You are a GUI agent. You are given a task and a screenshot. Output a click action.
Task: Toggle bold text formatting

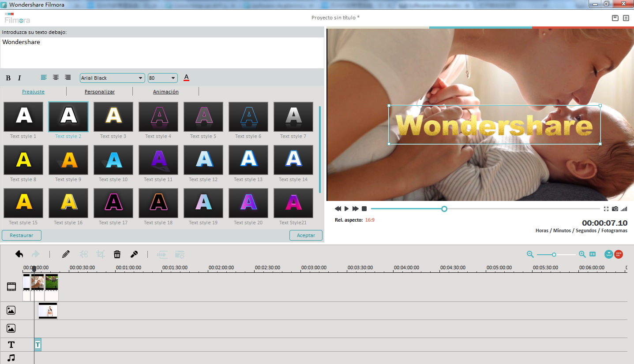pyautogui.click(x=8, y=78)
